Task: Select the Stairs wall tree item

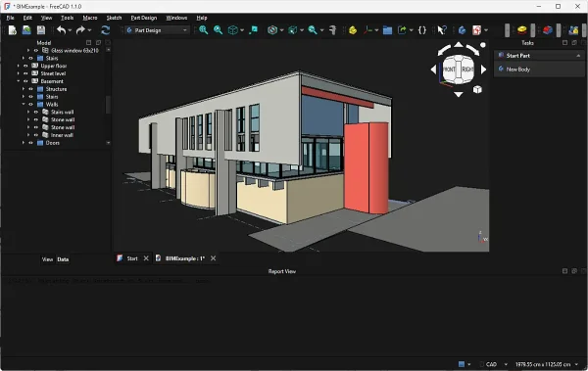Action: [x=63, y=112]
